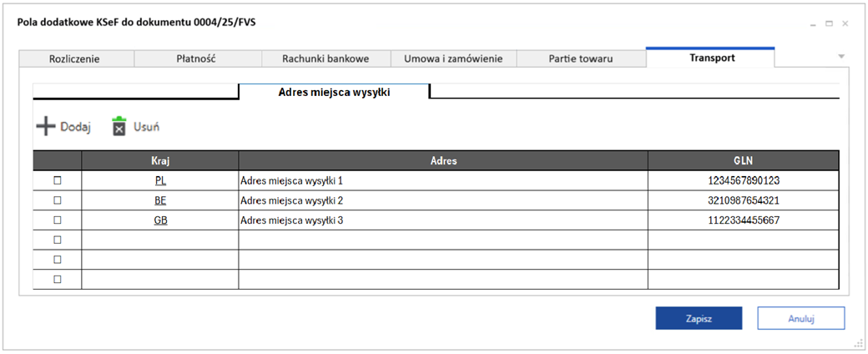Switch to the Rozliczenie tab

click(76, 58)
